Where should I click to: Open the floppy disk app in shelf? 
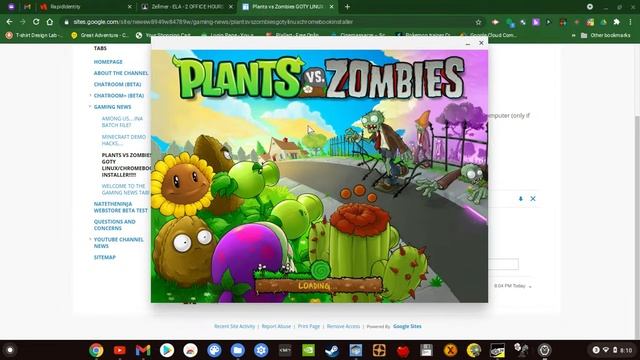[427, 350]
